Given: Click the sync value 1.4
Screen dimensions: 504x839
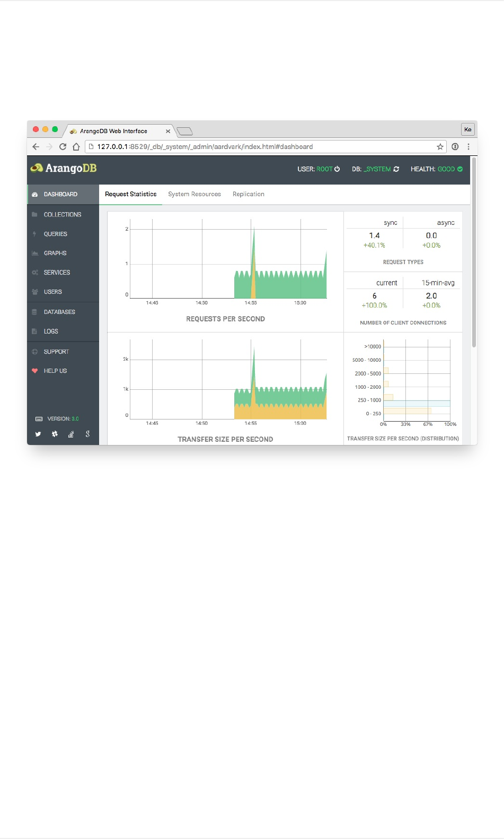Looking at the screenshot, I should click(374, 235).
